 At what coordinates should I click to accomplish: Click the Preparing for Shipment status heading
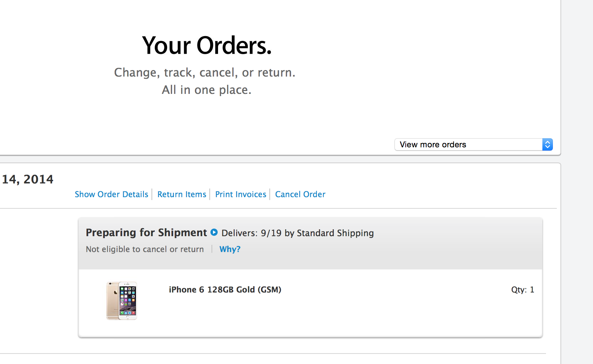146,233
